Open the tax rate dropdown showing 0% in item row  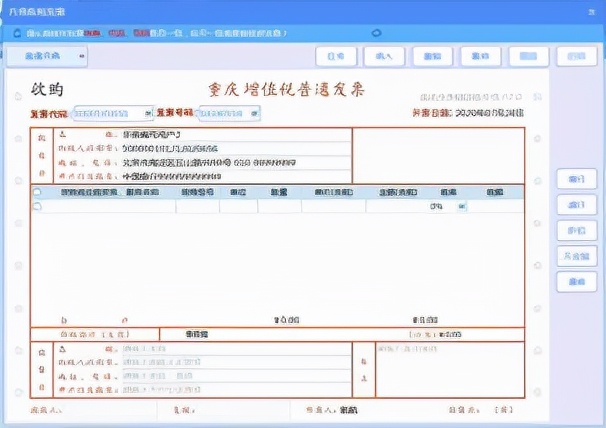[x=462, y=206]
